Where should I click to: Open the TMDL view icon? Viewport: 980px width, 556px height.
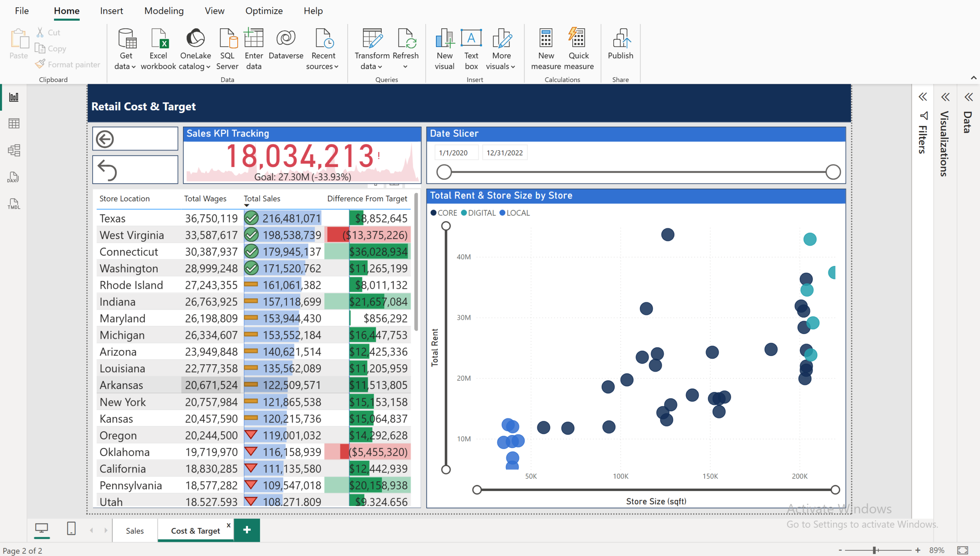coord(14,204)
